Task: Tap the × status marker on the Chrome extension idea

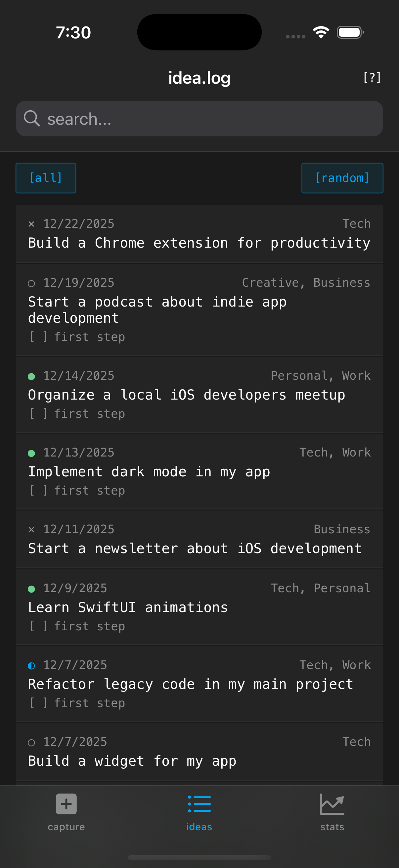Action: point(32,223)
